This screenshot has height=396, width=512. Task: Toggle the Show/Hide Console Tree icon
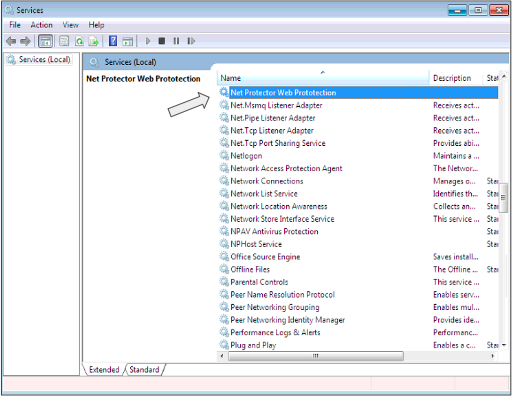45,41
